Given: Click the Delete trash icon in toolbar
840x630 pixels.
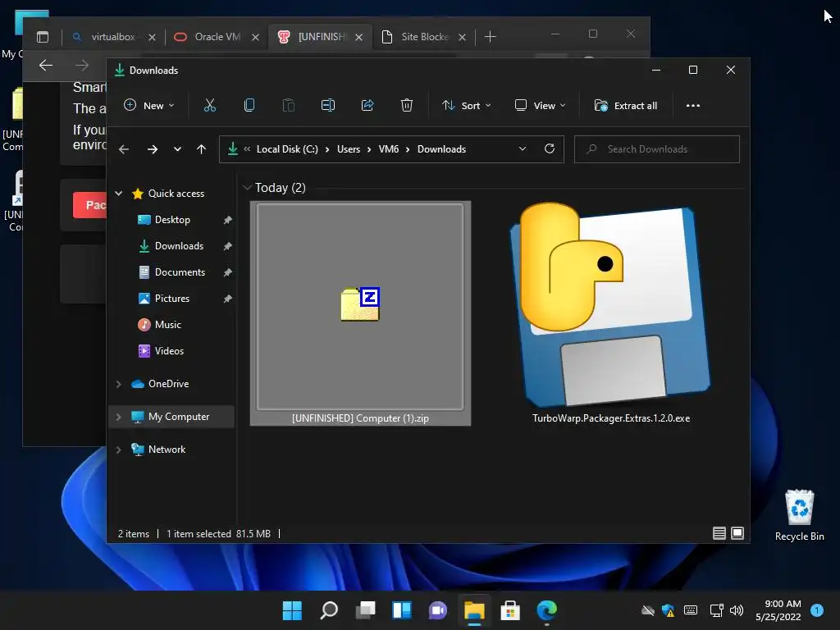Looking at the screenshot, I should coord(407,106).
